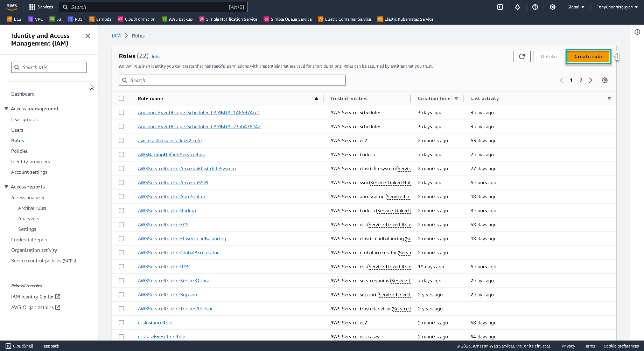Open the notifications bell
Image resolution: width=644 pixels, height=351 pixels.
coord(518,7)
